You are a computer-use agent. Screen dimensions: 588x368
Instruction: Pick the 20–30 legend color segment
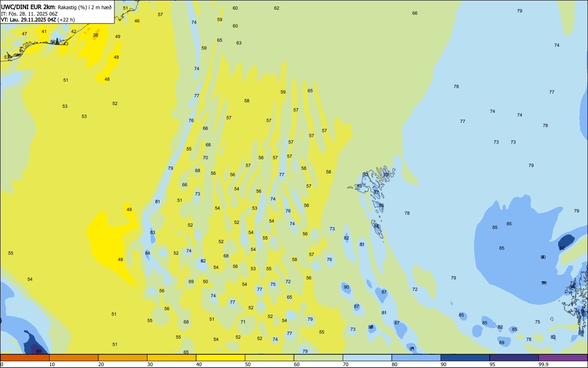coord(123,357)
